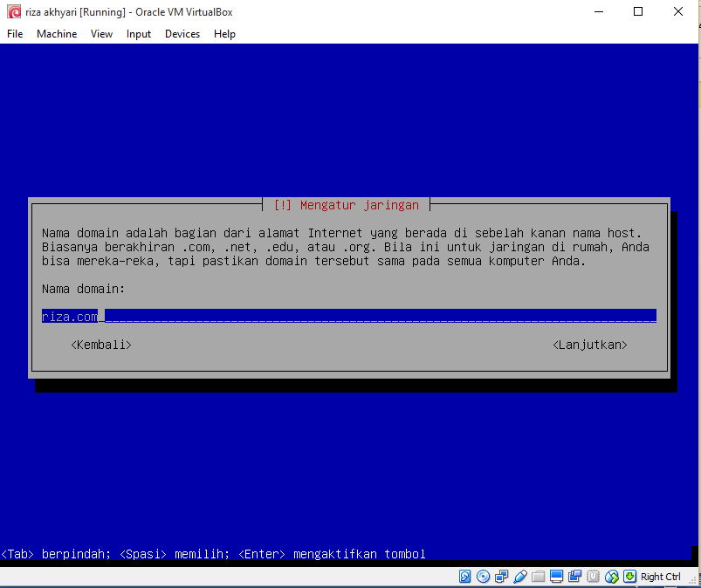Open the File menu

click(15, 34)
